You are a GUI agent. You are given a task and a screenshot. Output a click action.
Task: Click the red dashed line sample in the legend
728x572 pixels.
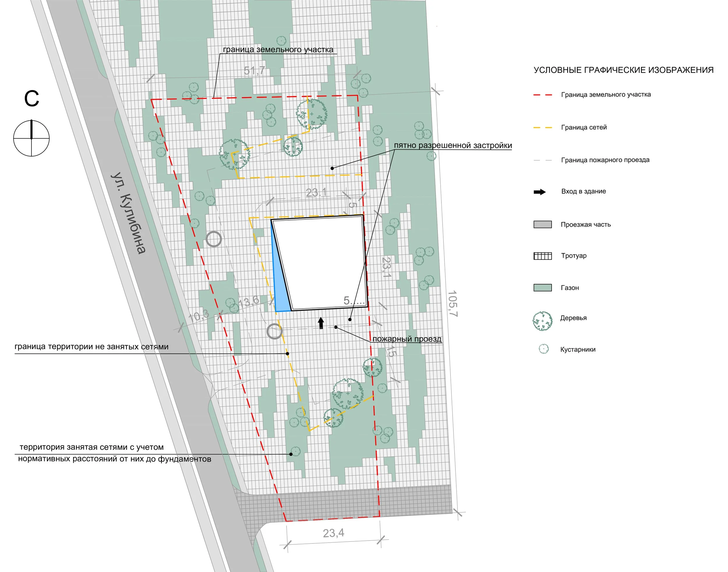(543, 95)
